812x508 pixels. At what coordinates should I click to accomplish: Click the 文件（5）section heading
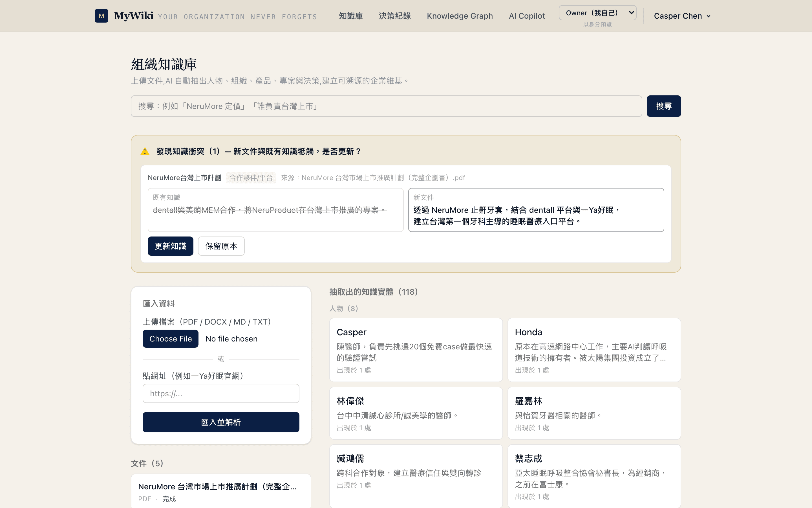[147, 464]
